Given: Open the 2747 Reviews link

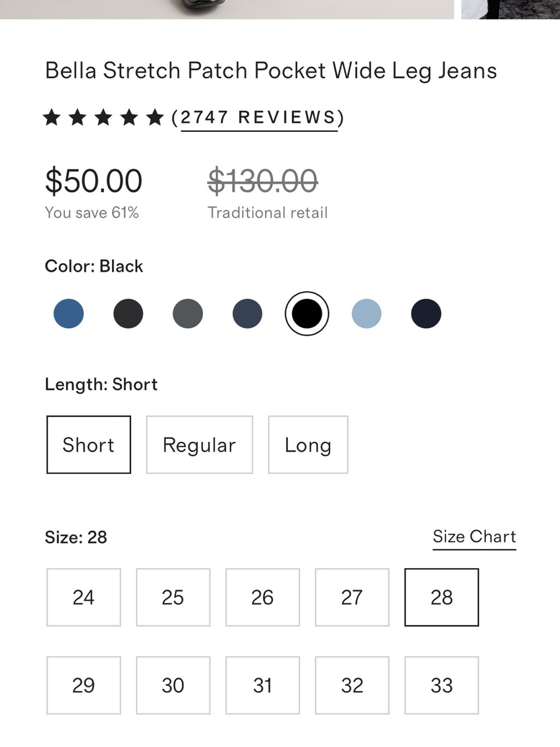Looking at the screenshot, I should (259, 118).
